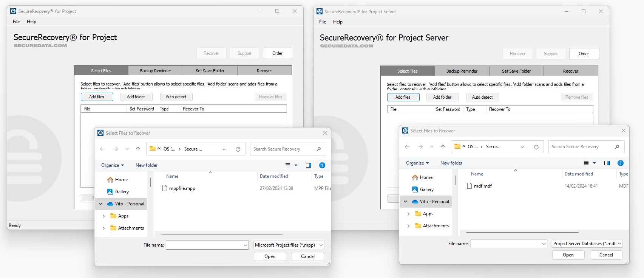Screen dimensions: 644x278
Task: Expand the Apps folder in the left dialog
Action: (x=104, y=216)
